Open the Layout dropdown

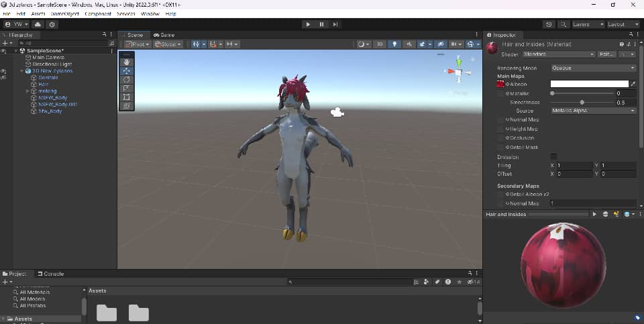coord(623,25)
